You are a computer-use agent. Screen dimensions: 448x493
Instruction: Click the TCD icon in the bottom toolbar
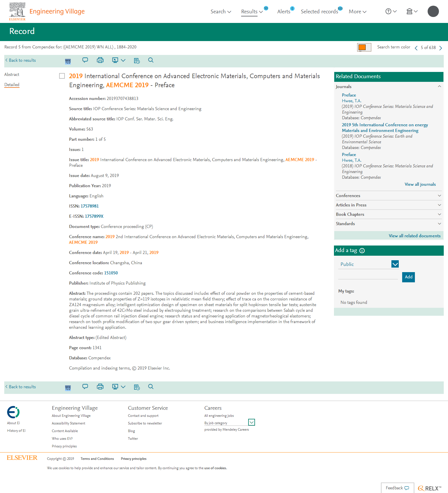[x=68, y=388]
